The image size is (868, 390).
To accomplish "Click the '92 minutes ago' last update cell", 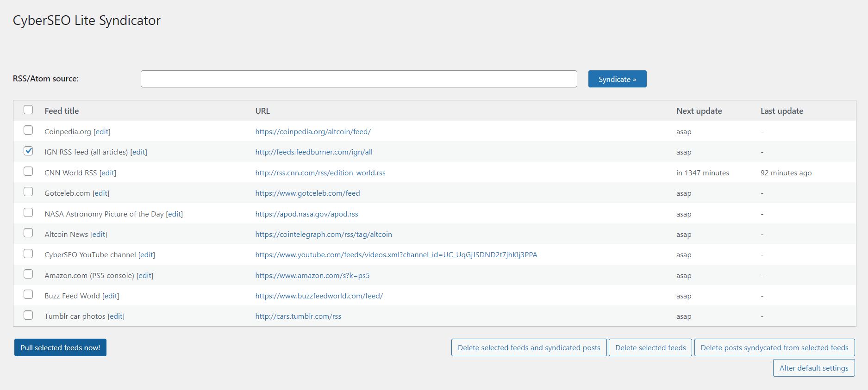I will (x=786, y=173).
